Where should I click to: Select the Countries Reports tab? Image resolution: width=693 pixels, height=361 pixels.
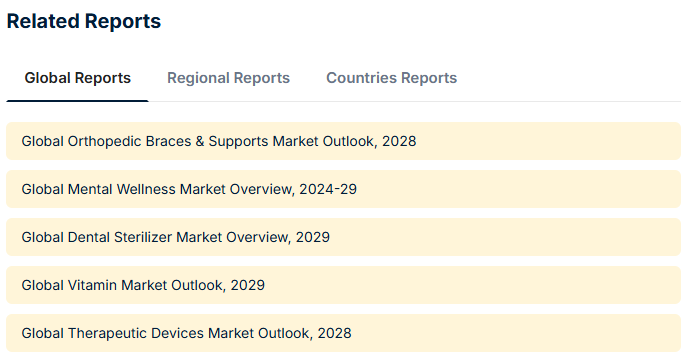coord(391,78)
